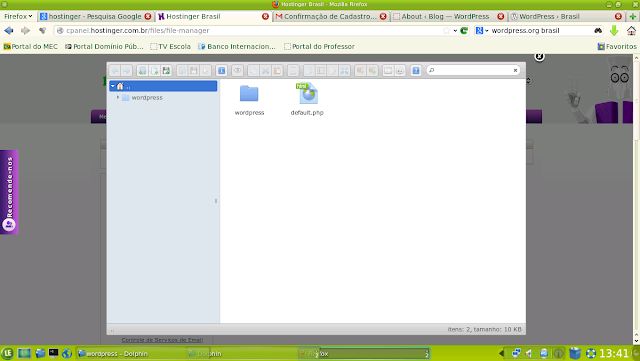The image size is (640, 361).
Task: Open the Get info toolbar icon
Action: click(x=221, y=71)
